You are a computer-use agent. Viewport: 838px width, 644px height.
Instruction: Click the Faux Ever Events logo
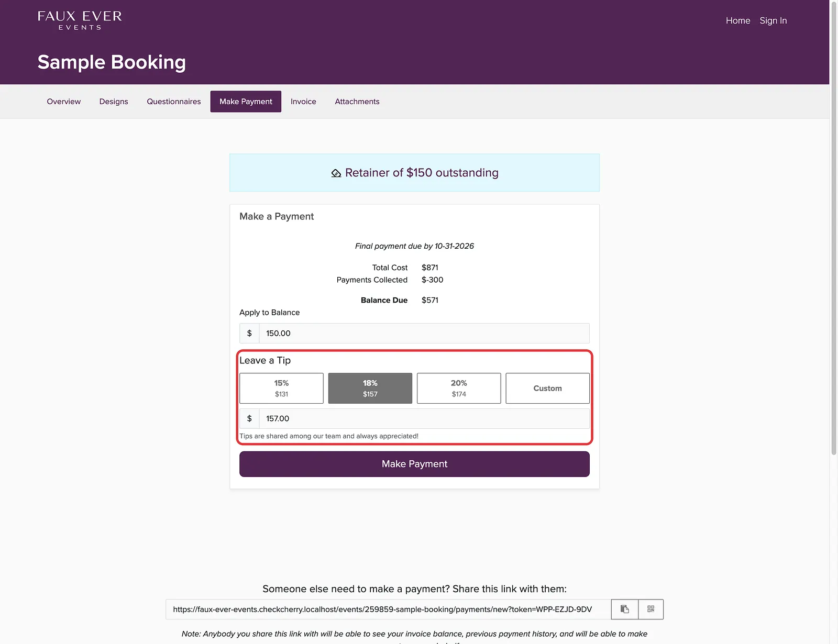point(80,20)
